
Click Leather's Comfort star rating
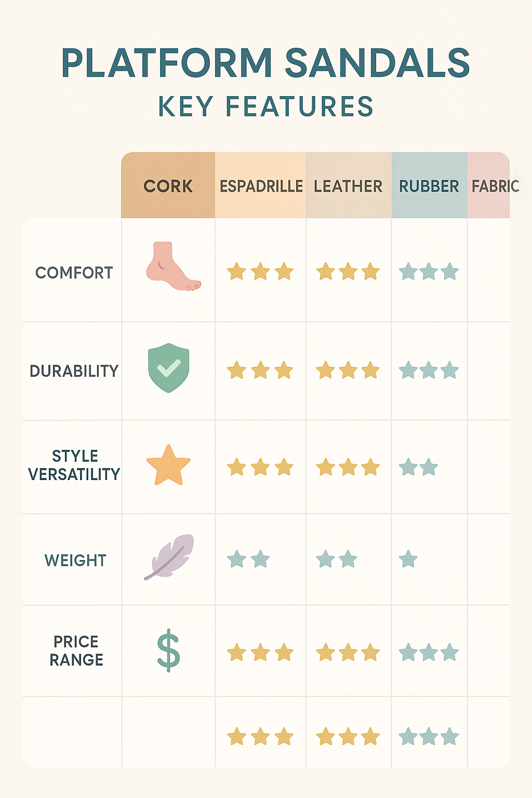tap(348, 271)
